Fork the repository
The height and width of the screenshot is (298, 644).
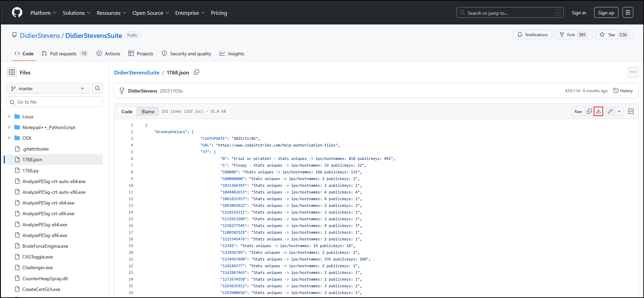[x=573, y=35]
